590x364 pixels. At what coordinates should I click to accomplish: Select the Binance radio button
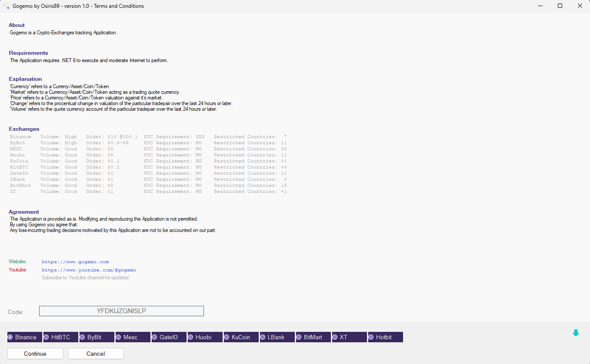(25, 337)
